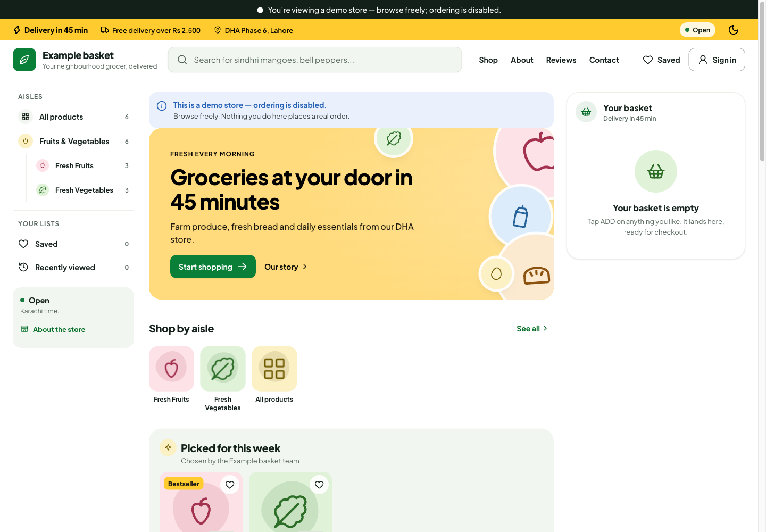Open the Our story link
766x532 pixels.
click(286, 267)
